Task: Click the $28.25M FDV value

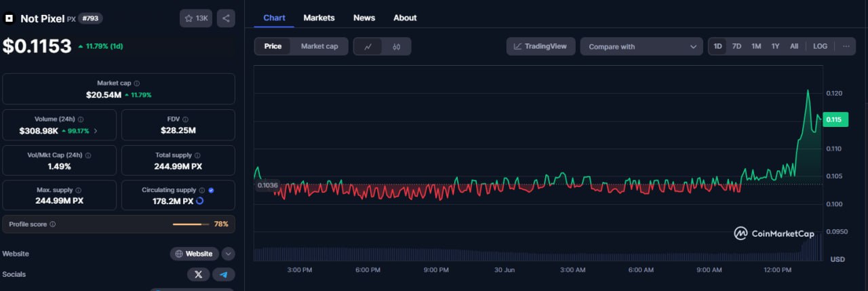Action: click(178, 130)
